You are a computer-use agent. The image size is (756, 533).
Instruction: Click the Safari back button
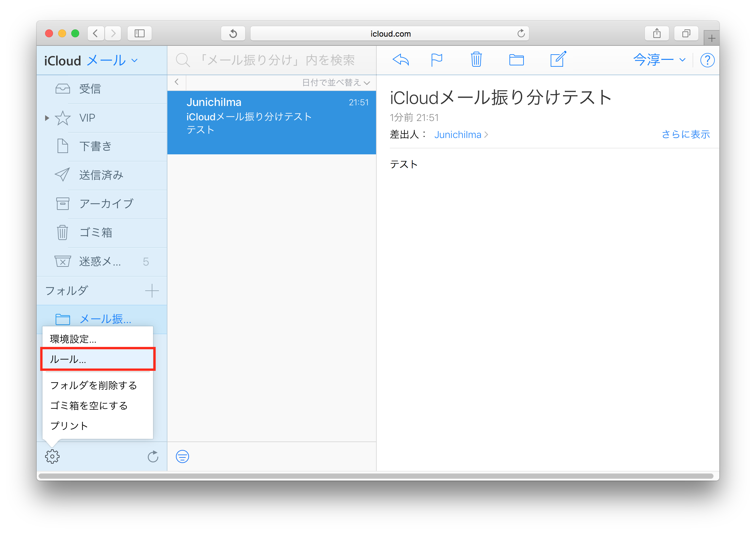(x=96, y=33)
